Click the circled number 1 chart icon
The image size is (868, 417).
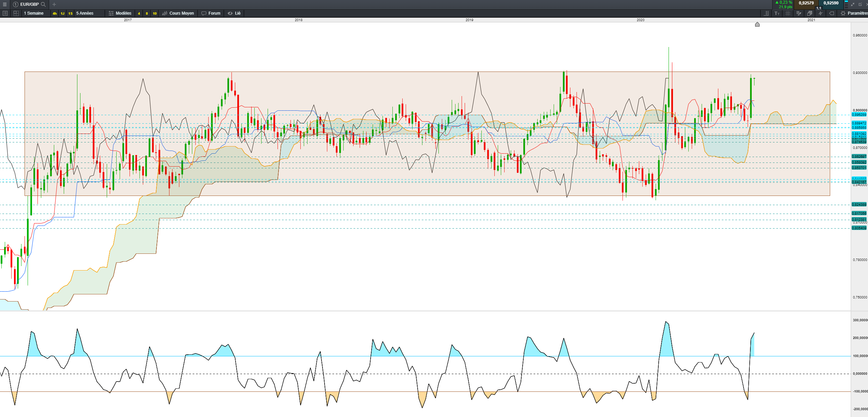16,4
